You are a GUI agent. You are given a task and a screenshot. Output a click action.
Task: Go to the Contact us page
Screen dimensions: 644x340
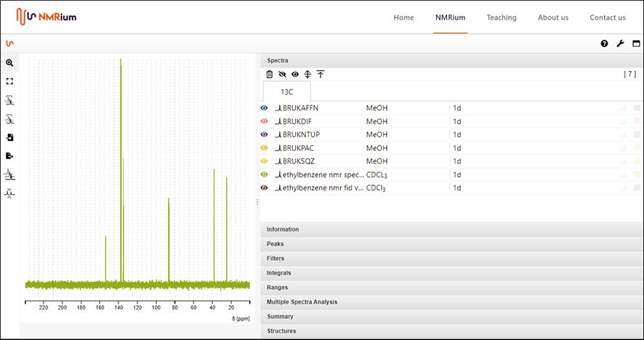[607, 17]
